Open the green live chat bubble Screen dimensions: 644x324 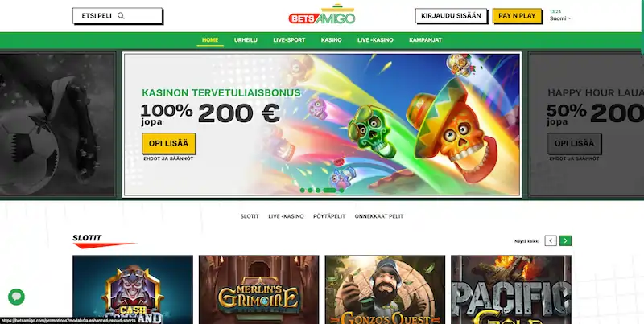point(16,297)
